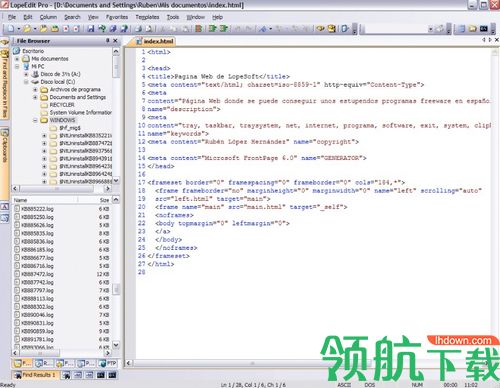Open the File menu
The width and height of the screenshot is (500, 388).
click(x=12, y=17)
